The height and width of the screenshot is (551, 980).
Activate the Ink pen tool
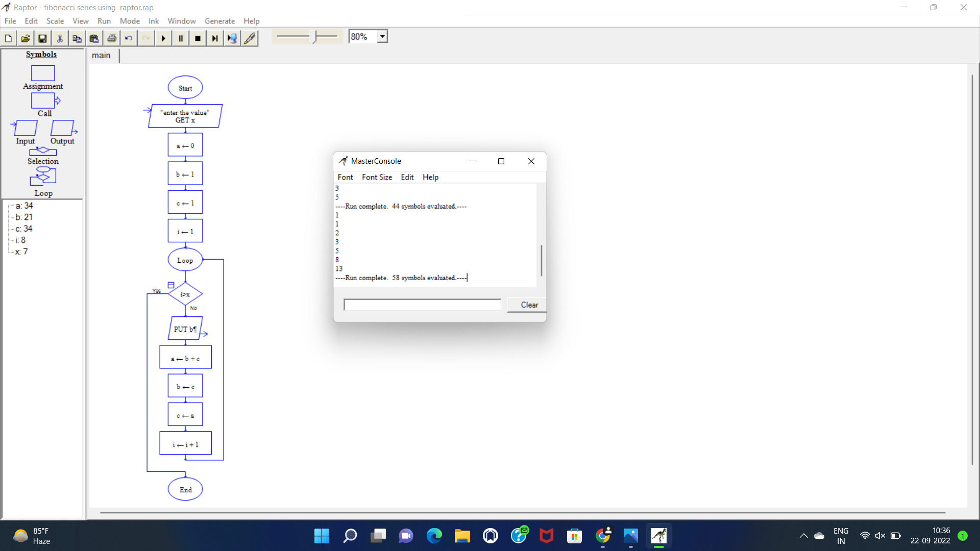[x=250, y=38]
